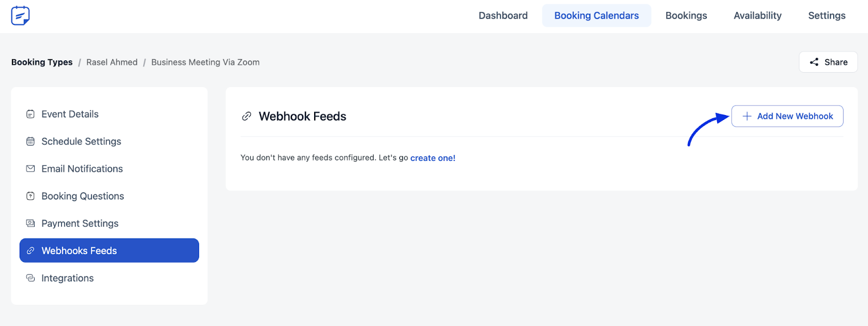Open the Availability tab
The image size is (868, 326).
click(757, 16)
